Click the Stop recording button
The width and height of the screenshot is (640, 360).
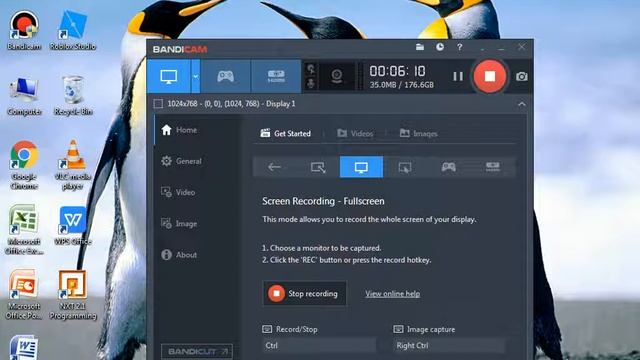(x=304, y=293)
